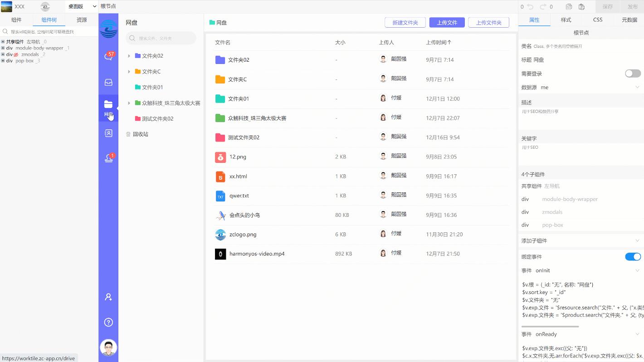Switch to the 组件树 tab

49,20
